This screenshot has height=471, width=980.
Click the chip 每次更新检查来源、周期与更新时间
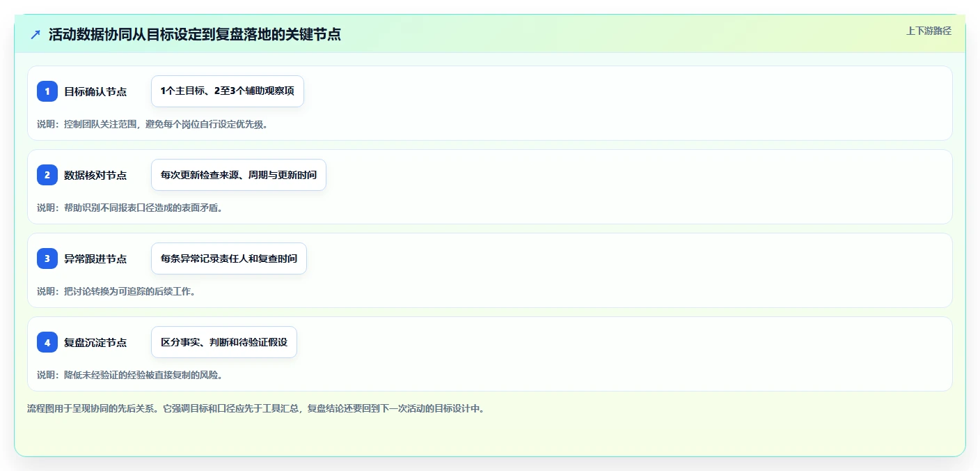click(239, 175)
